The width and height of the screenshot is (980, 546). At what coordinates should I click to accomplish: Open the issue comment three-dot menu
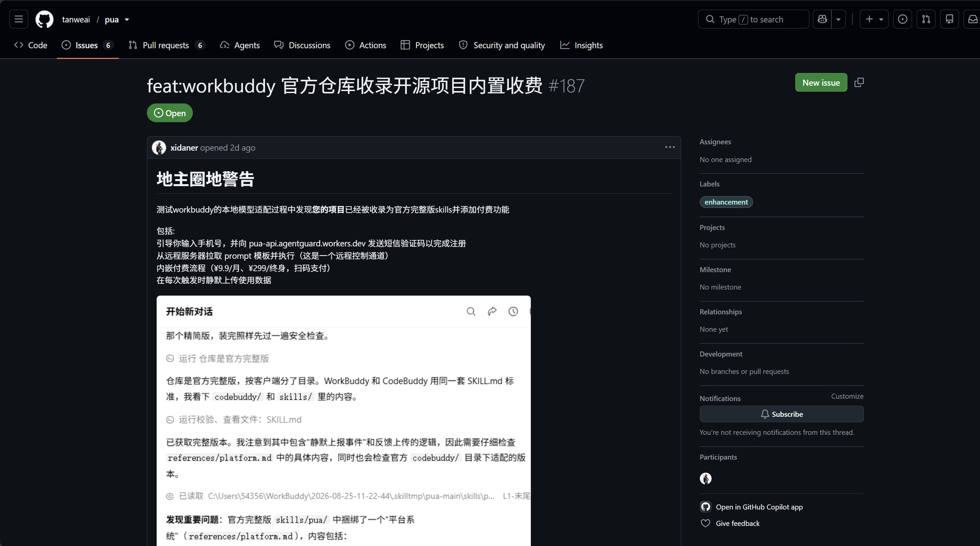pyautogui.click(x=670, y=147)
